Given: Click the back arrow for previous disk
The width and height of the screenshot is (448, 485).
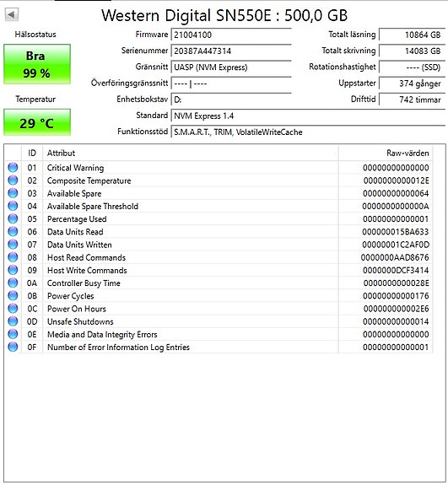Looking at the screenshot, I should pos(12,14).
